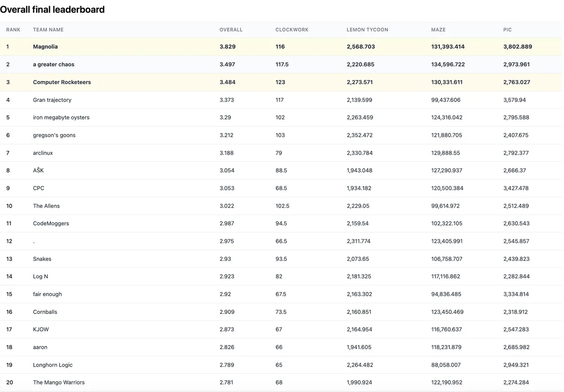Sort by the RANK column header

(13, 29)
